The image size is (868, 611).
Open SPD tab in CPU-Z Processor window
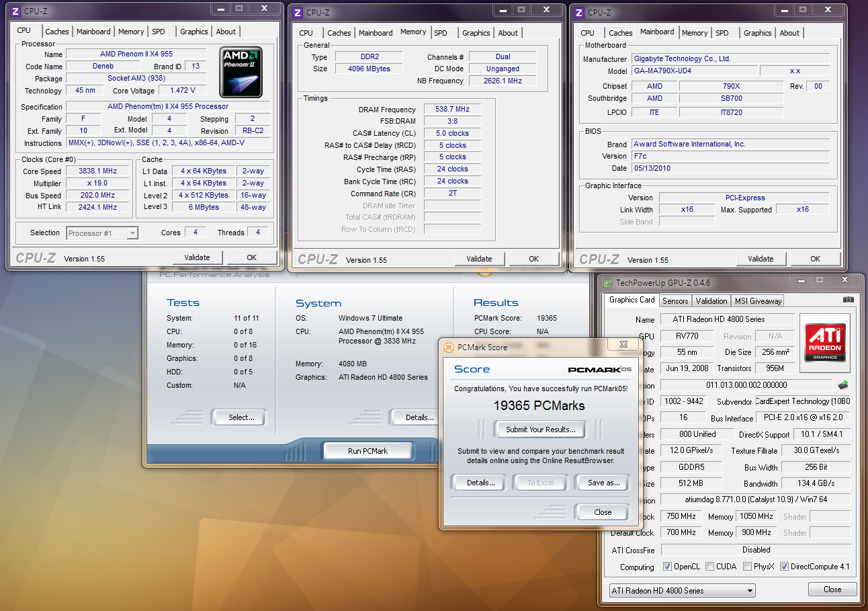pyautogui.click(x=159, y=32)
